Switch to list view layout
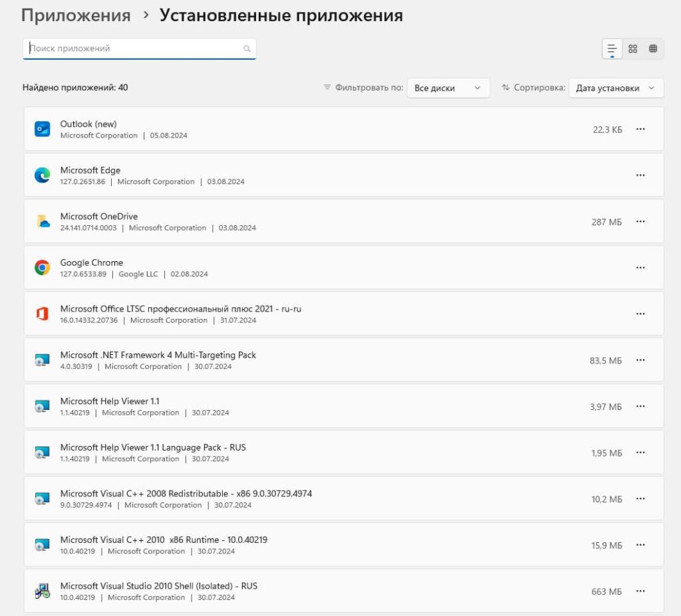The image size is (681, 616). click(x=612, y=49)
